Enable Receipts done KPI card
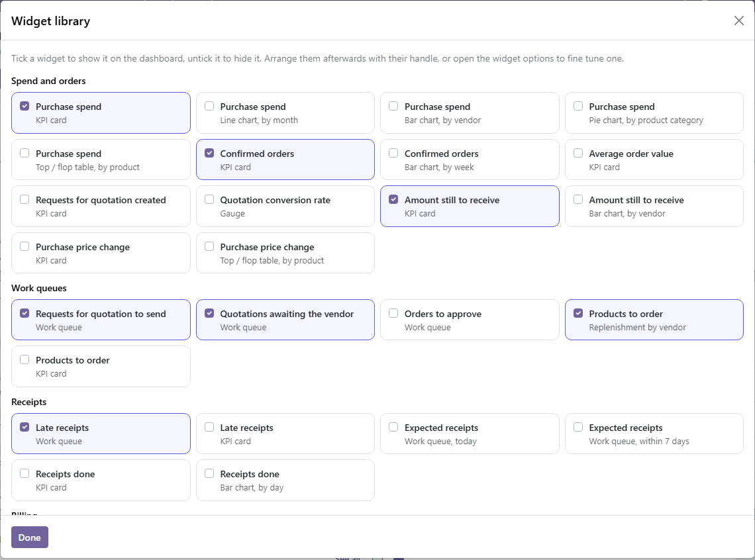The width and height of the screenshot is (755, 560). point(25,473)
